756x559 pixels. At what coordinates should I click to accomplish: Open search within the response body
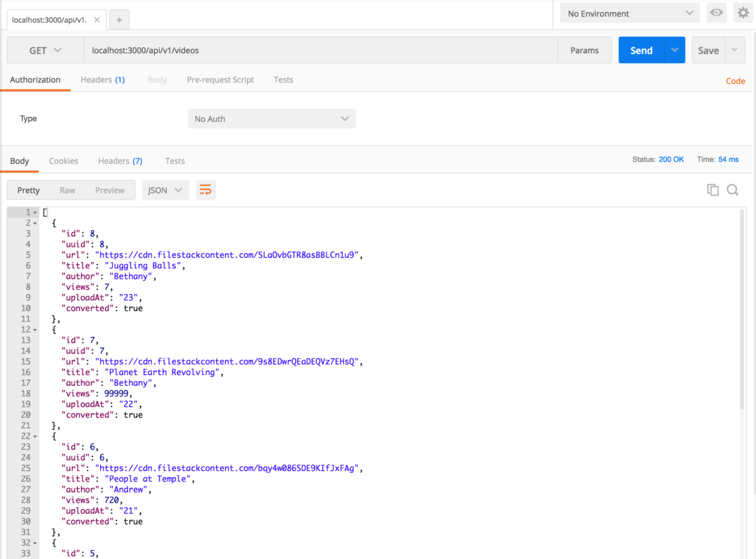732,189
